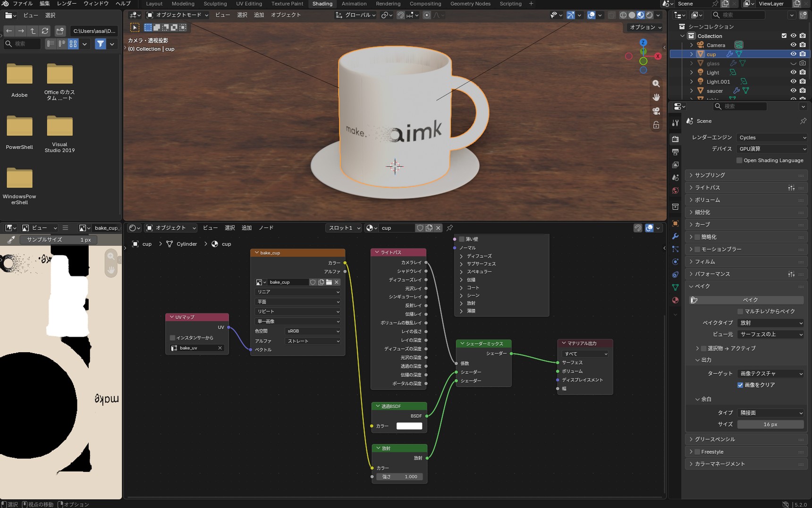The width and height of the screenshot is (812, 508).
Task: Switch to the Geometry Nodes workspace tab
Action: (x=470, y=4)
